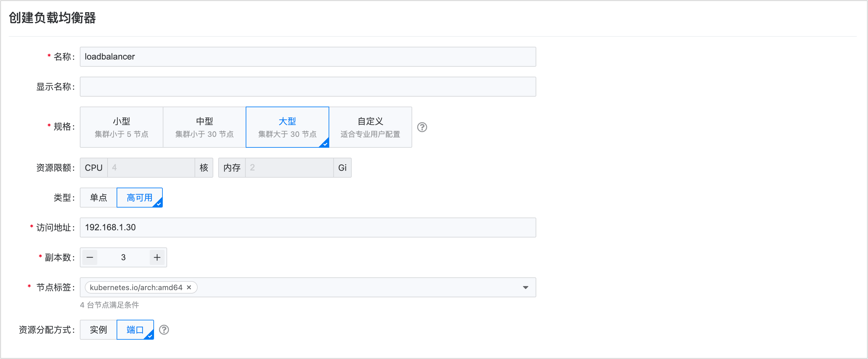Set type to 高可用
868x359 pixels.
pyautogui.click(x=139, y=198)
